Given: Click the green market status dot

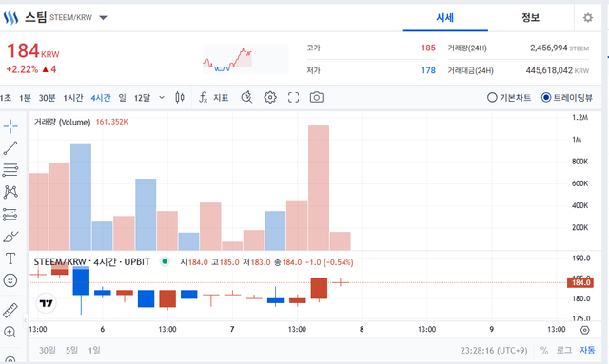Looking at the screenshot, I should coord(165,261).
